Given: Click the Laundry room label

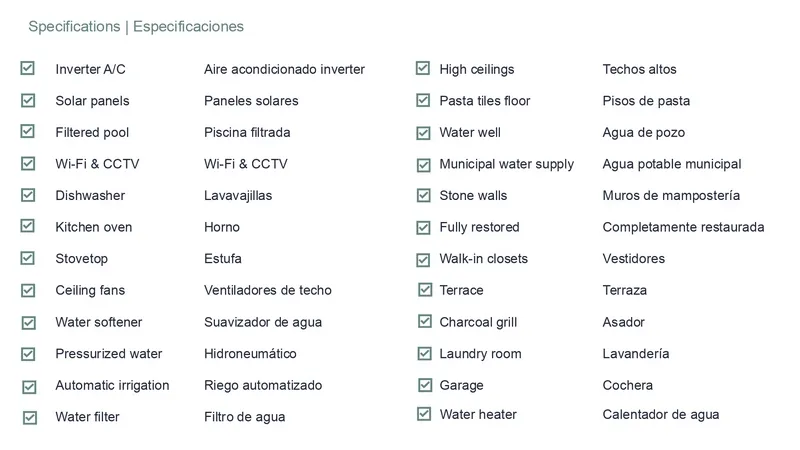Looking at the screenshot, I should (x=480, y=354).
